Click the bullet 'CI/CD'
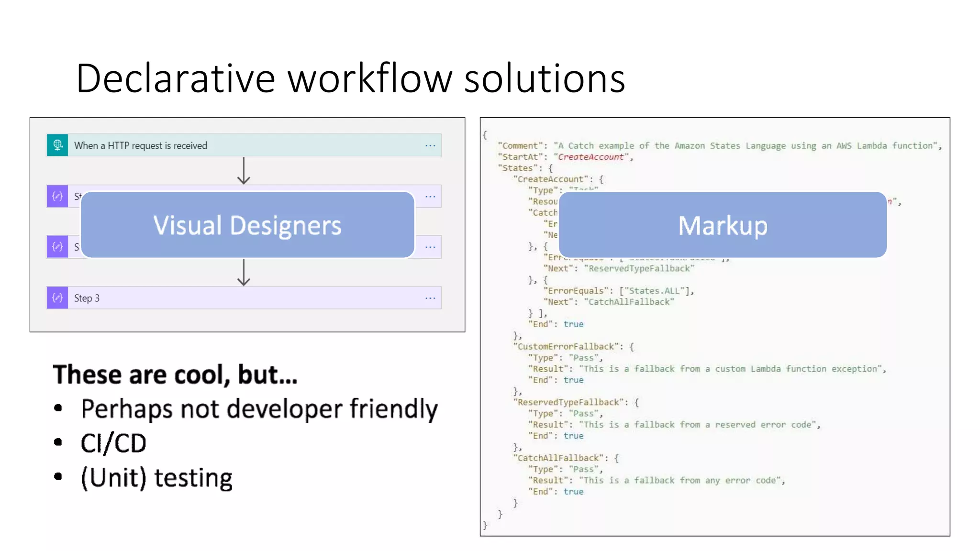Screen dimensions: 980x551 click(113, 443)
